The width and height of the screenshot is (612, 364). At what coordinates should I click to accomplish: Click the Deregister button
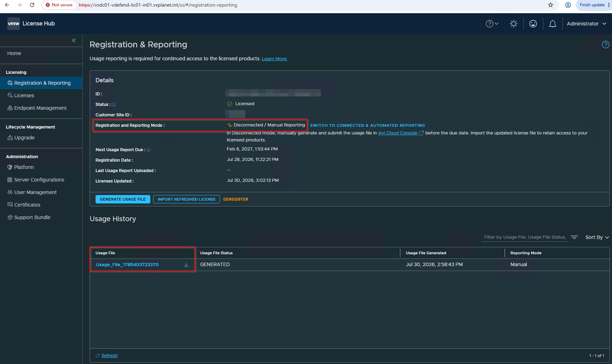(x=236, y=199)
